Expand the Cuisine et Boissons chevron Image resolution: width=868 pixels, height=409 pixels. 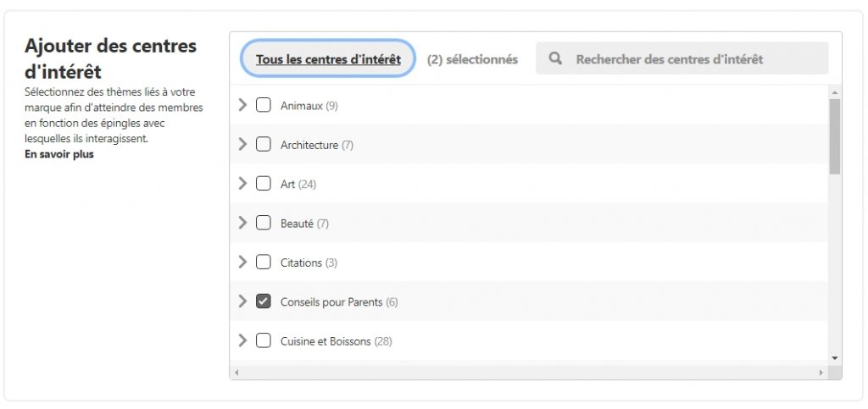point(243,340)
